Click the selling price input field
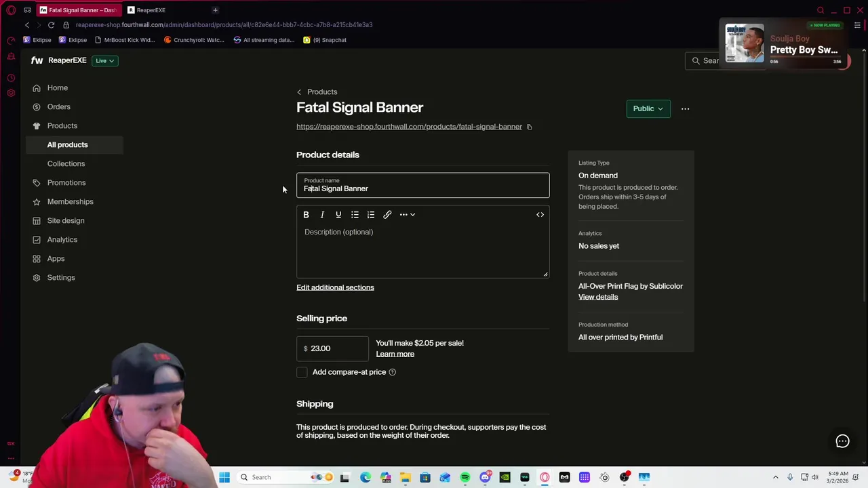The image size is (868, 488). (x=332, y=348)
